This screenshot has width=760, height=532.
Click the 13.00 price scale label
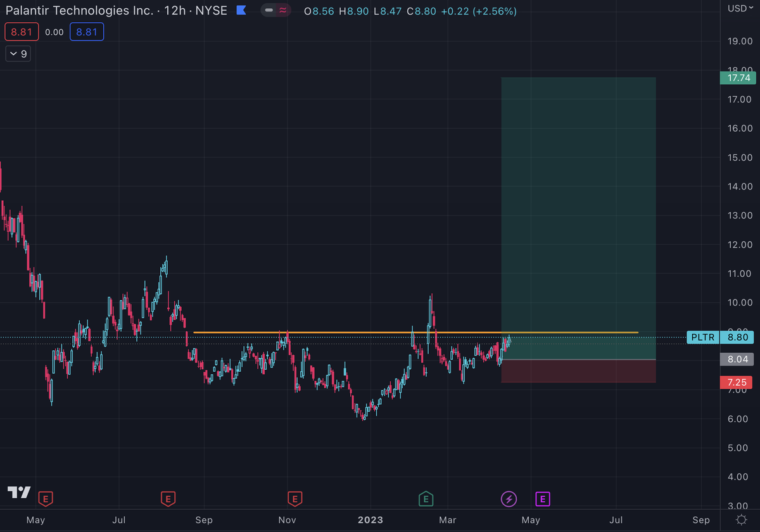tap(739, 215)
